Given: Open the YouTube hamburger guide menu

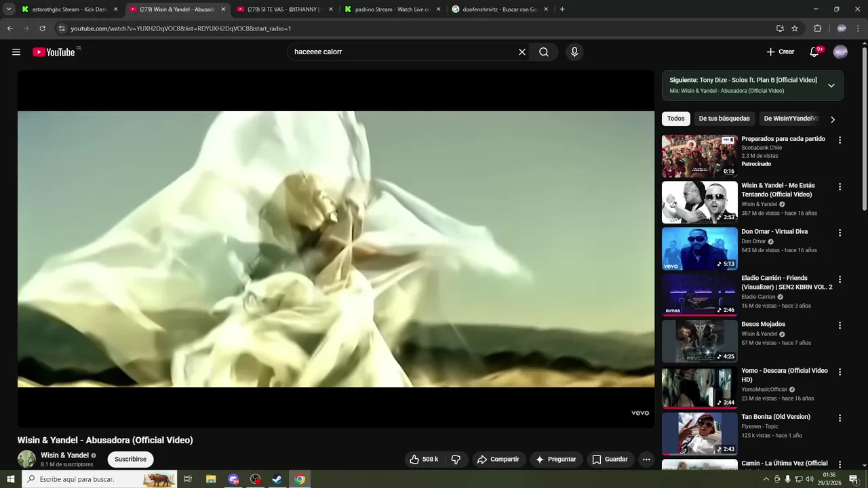Looking at the screenshot, I should (x=16, y=52).
